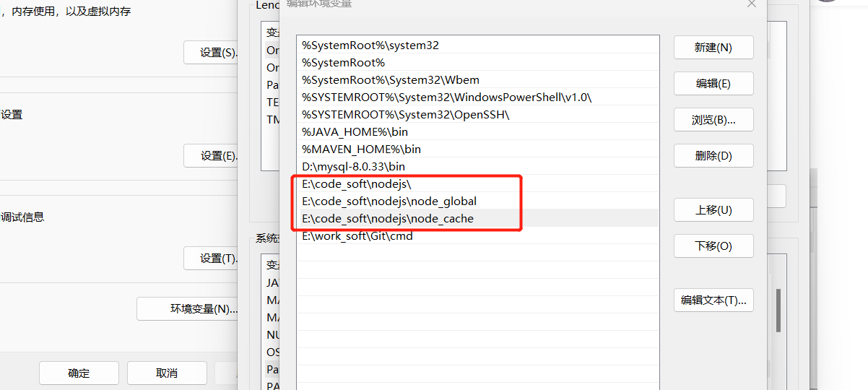The image size is (868, 390).
Task: Click 设置(S)... in the System Properties window
Action: click(x=211, y=53)
